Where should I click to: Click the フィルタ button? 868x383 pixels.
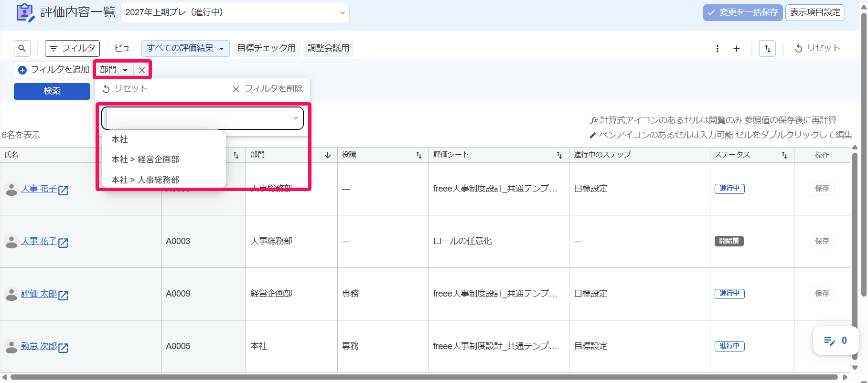pyautogui.click(x=72, y=48)
